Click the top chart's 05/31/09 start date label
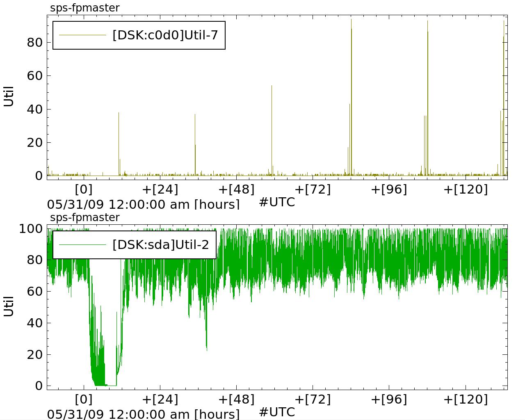Image resolution: width=525 pixels, height=420 pixels. click(143, 204)
